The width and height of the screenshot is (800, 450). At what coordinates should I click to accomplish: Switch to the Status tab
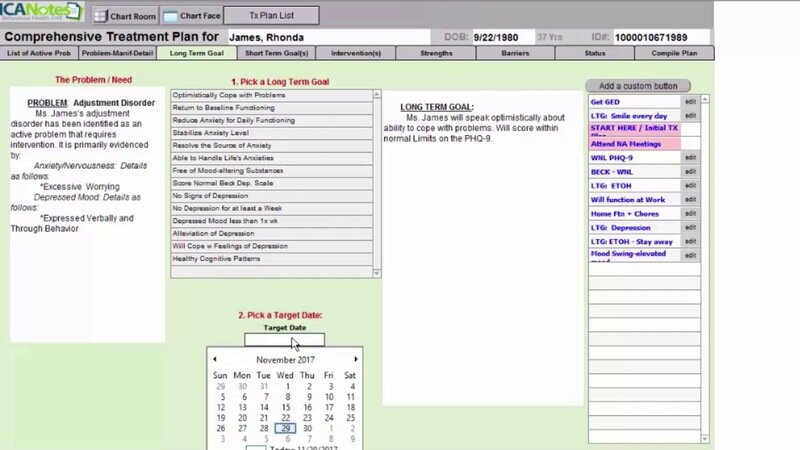(595, 53)
